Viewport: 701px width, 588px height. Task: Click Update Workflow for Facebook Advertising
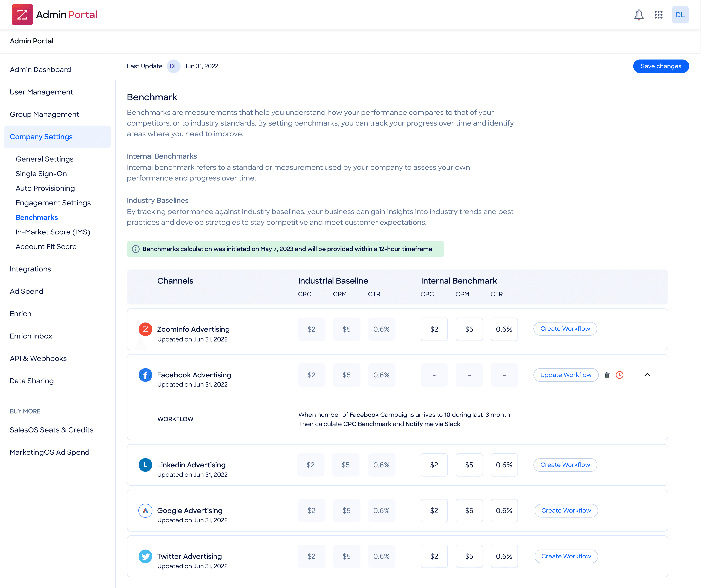pyautogui.click(x=565, y=375)
